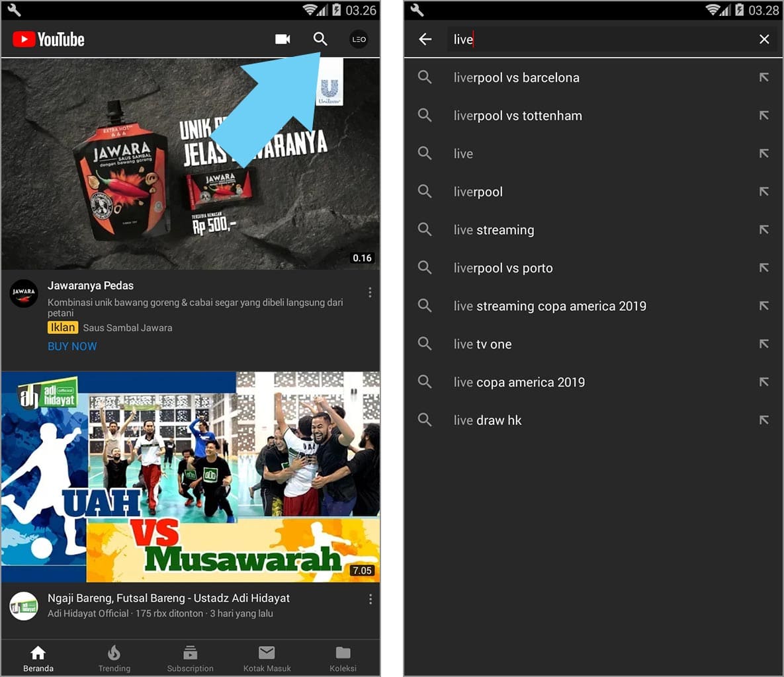
Task: Tap the wrench icon in right status bar
Action: tap(417, 10)
